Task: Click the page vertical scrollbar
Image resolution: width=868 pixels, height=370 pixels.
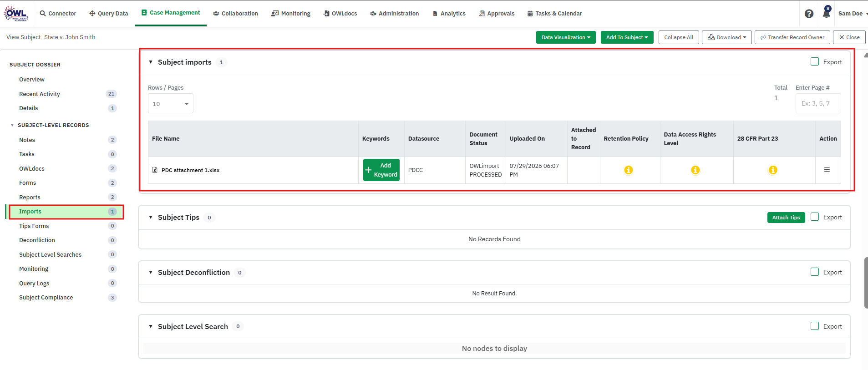Action: 866,282
